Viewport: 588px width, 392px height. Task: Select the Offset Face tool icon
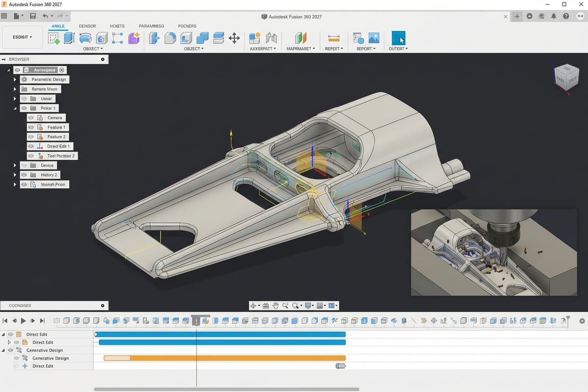(x=219, y=38)
